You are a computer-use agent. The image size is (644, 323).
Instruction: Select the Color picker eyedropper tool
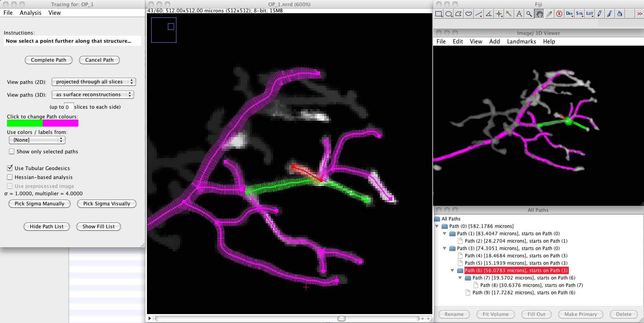[549, 14]
